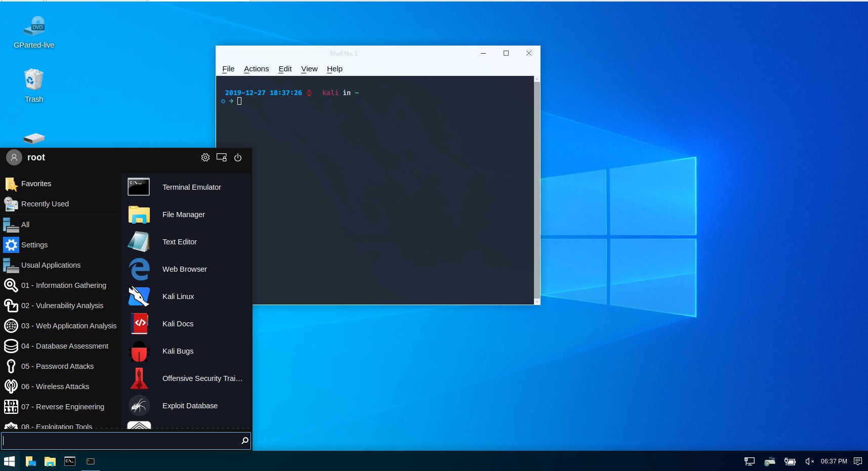Open the Edit menu in the Shell window
Viewport: 868px width, 471px height.
(285, 69)
